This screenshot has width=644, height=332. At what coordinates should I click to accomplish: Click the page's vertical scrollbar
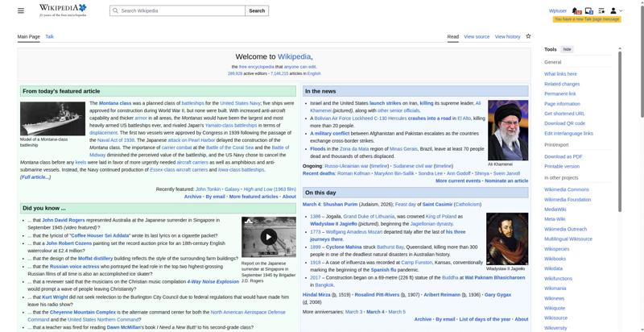click(641, 161)
